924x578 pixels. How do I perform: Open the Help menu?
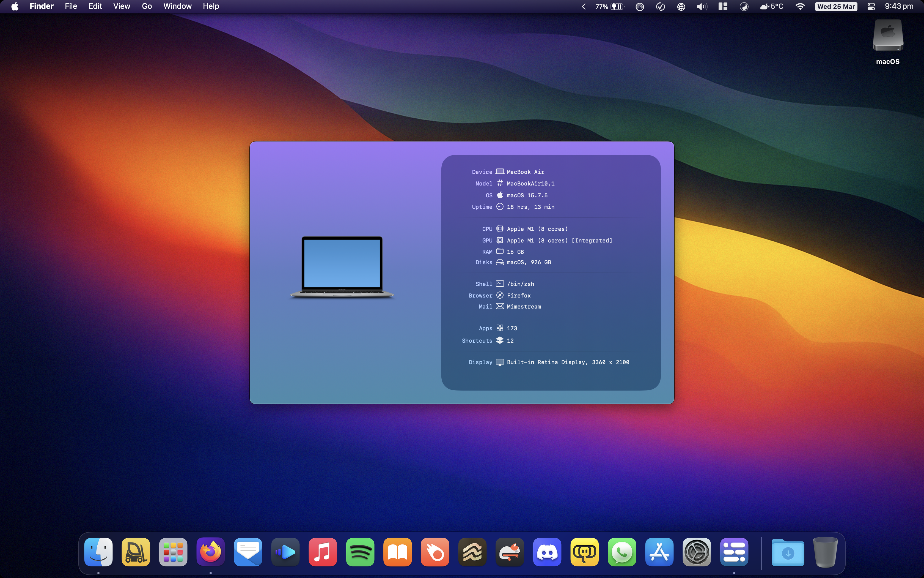coord(211,7)
